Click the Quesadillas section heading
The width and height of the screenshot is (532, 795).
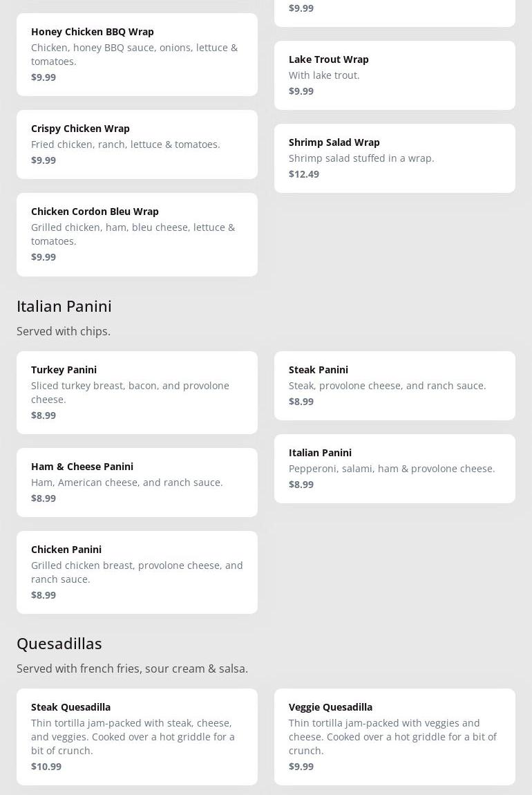click(x=59, y=643)
